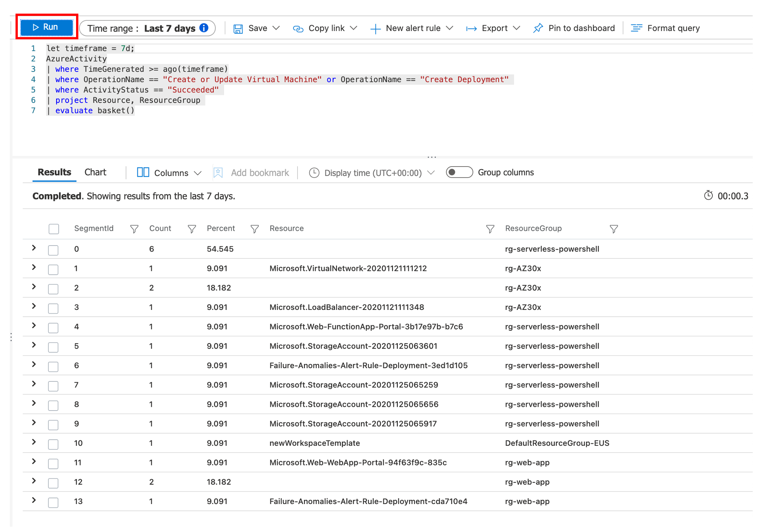Image resolution: width=757 pixels, height=532 pixels.
Task: Filter the Count column via funnel icon
Action: tap(192, 229)
